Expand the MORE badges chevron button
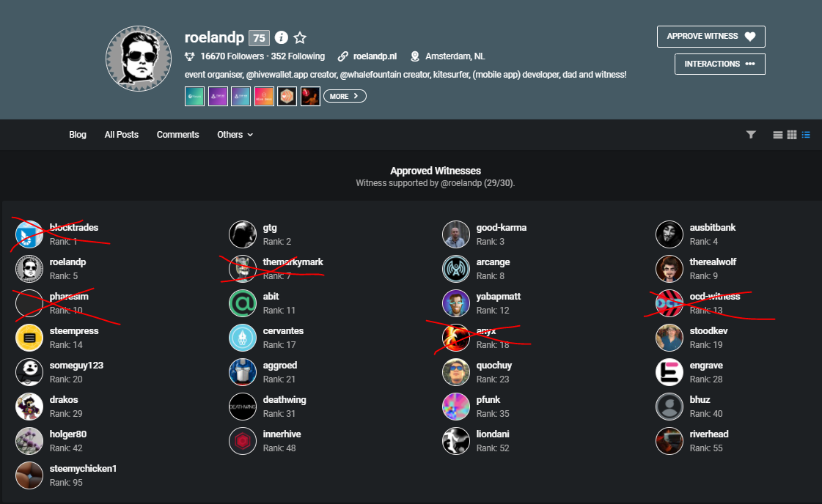This screenshot has width=822, height=504. coord(345,97)
